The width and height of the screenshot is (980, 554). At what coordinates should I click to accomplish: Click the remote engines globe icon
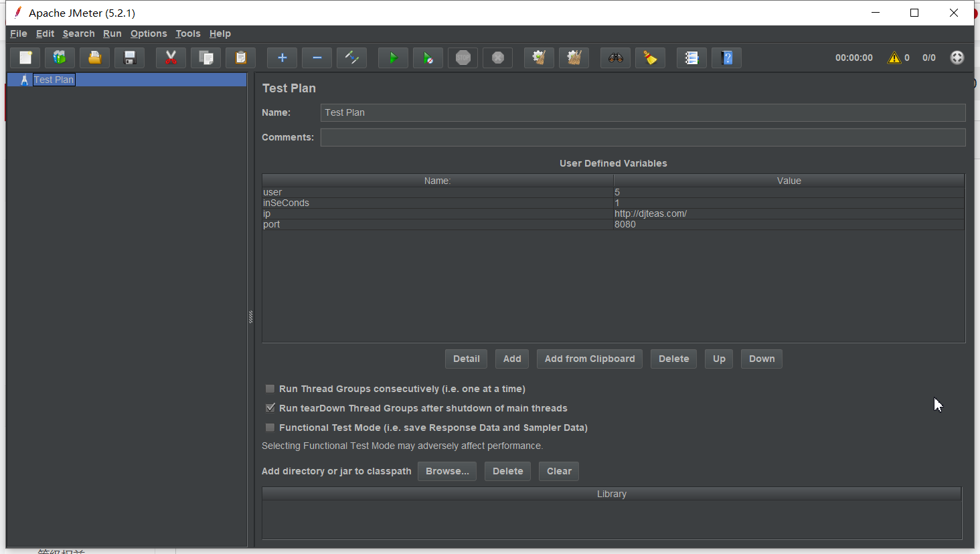[x=957, y=58]
